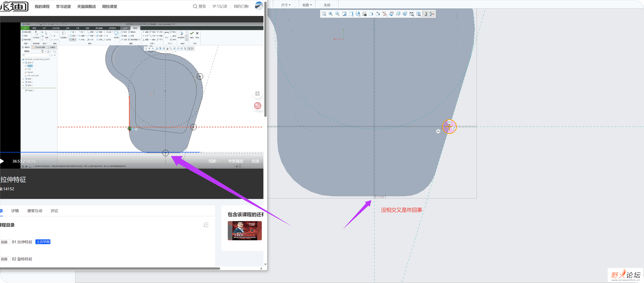Open the course list sort order icon

tap(206, 225)
